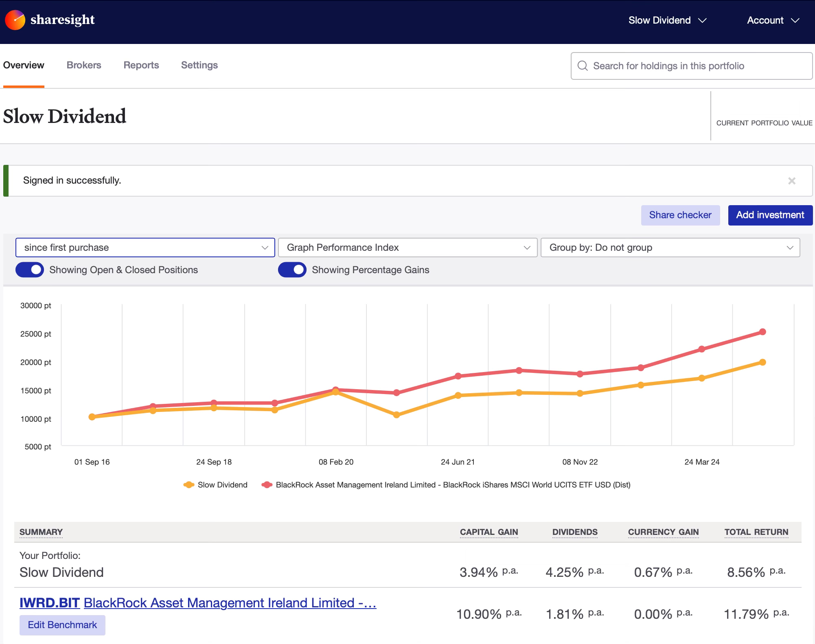815x644 pixels.
Task: Open the Graph Performance Index dropdown
Action: point(408,248)
